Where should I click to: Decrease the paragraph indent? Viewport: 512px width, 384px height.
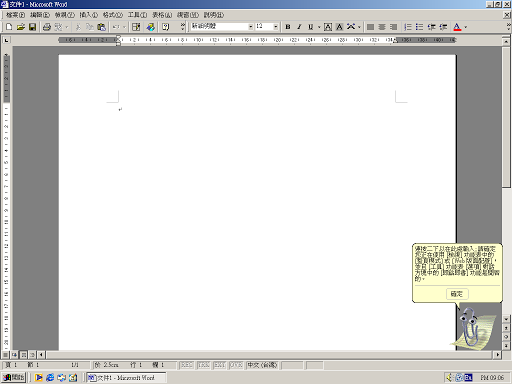click(432, 27)
